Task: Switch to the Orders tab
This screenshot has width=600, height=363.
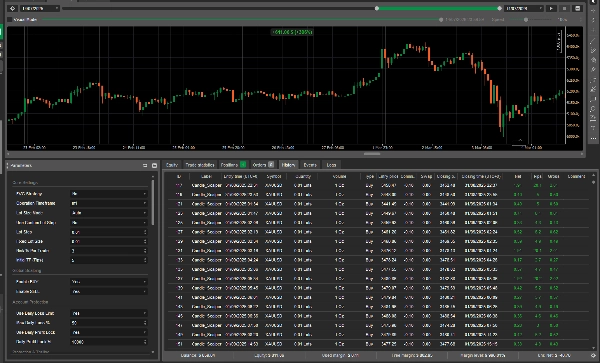Action: point(263,165)
